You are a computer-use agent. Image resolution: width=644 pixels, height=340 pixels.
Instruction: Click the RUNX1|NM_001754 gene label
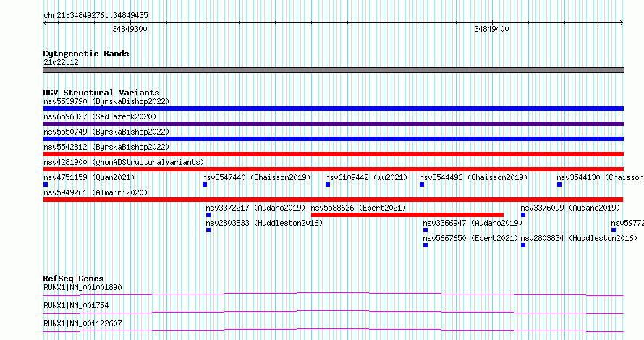tap(76, 305)
